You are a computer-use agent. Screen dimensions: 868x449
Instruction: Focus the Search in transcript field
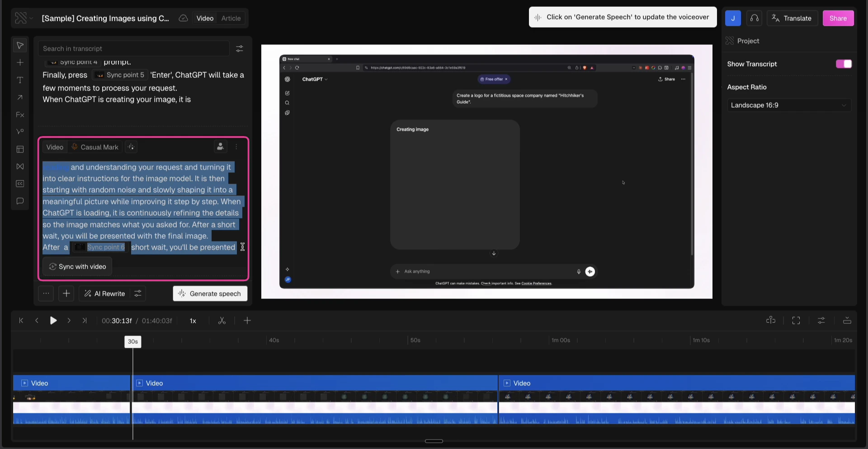pyautogui.click(x=134, y=48)
